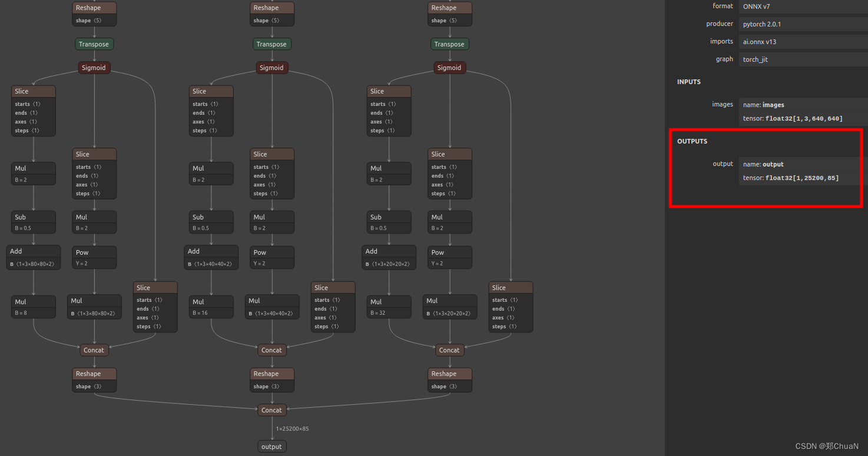Click the 1×25200×85 edge label
This screenshot has height=456, width=868.
[x=292, y=428]
